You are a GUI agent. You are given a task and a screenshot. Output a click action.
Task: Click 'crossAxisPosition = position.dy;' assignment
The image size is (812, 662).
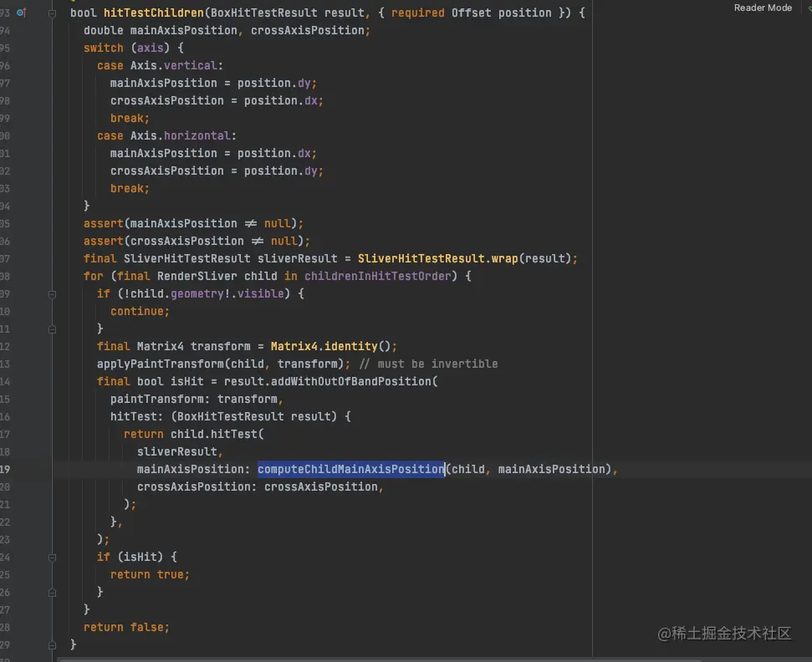pos(217,171)
